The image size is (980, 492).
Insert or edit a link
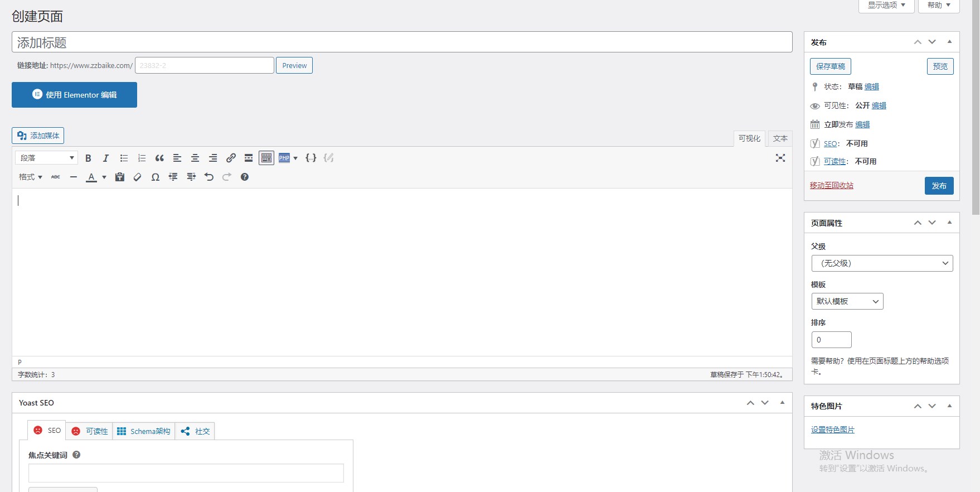(x=231, y=158)
